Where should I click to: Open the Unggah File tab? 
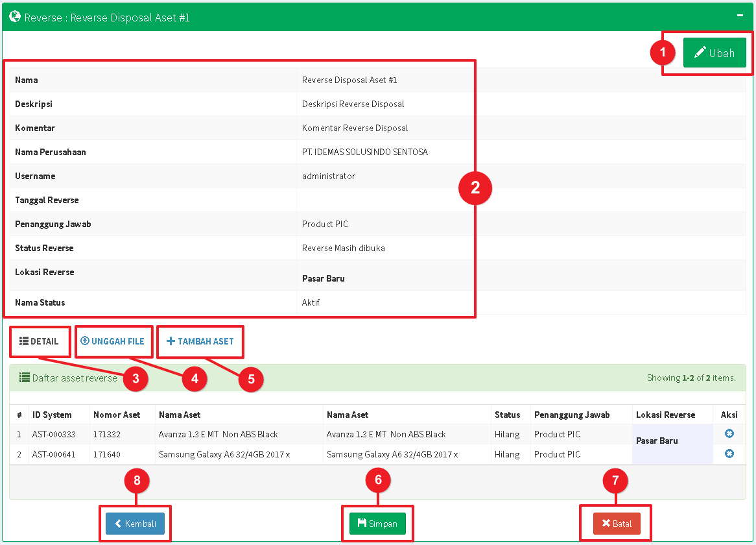(113, 341)
